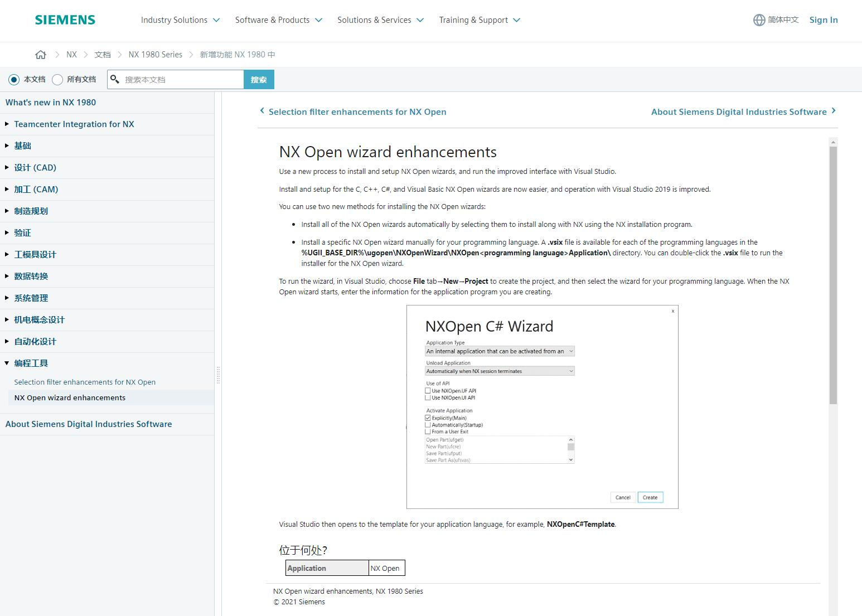Go to 文档 breadcrumb link
The width and height of the screenshot is (862, 616).
pos(103,55)
